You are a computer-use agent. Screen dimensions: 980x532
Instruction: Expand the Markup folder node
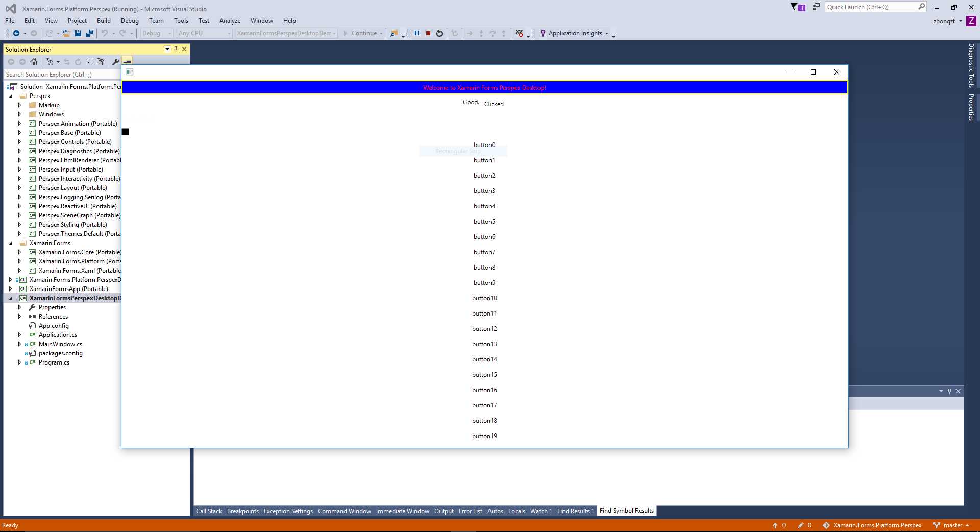point(20,105)
